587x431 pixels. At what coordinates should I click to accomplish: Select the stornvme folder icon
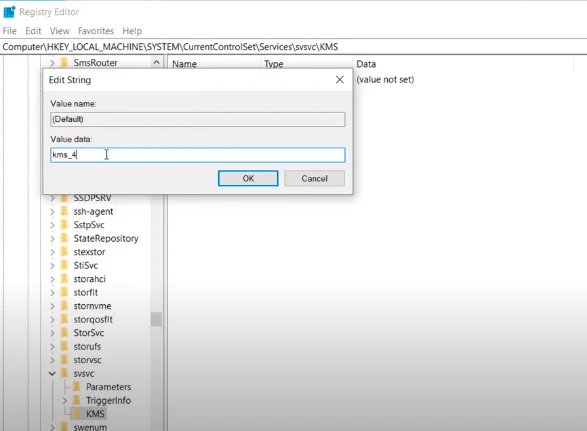(x=64, y=306)
